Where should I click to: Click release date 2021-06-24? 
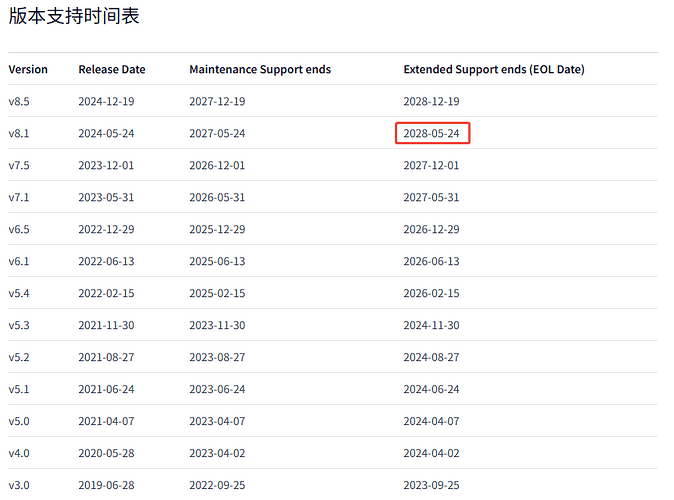coord(106,389)
